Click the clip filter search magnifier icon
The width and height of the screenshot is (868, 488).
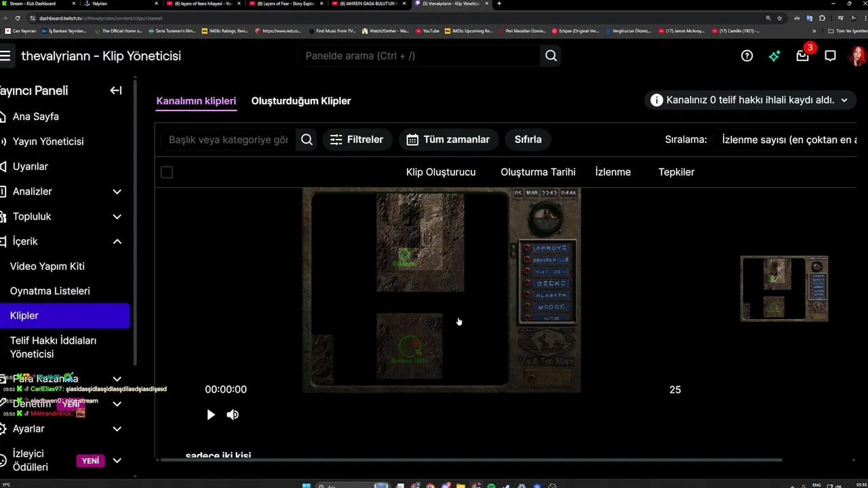click(x=307, y=140)
